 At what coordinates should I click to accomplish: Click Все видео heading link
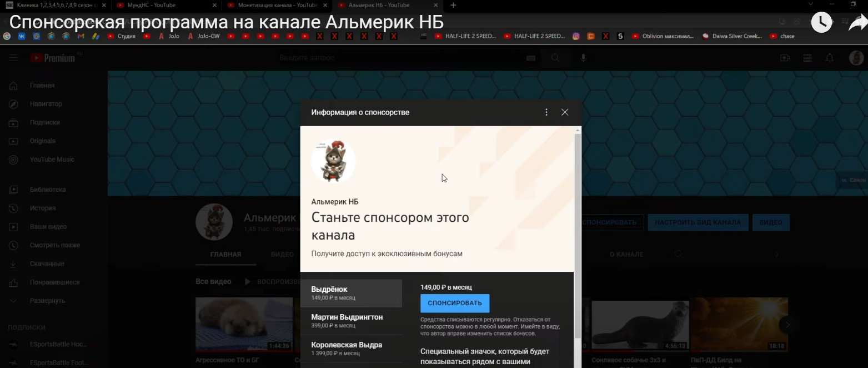tap(213, 282)
